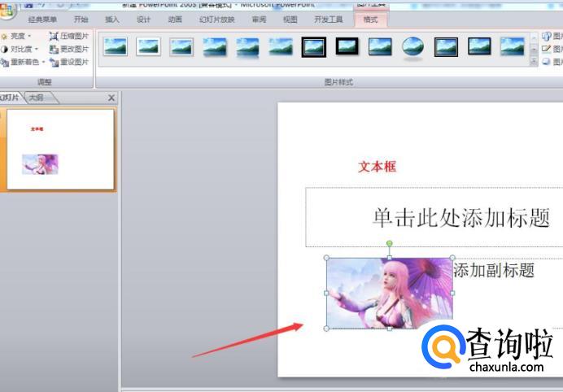
Task: Click the 更改图片 change picture button
Action: pos(69,49)
